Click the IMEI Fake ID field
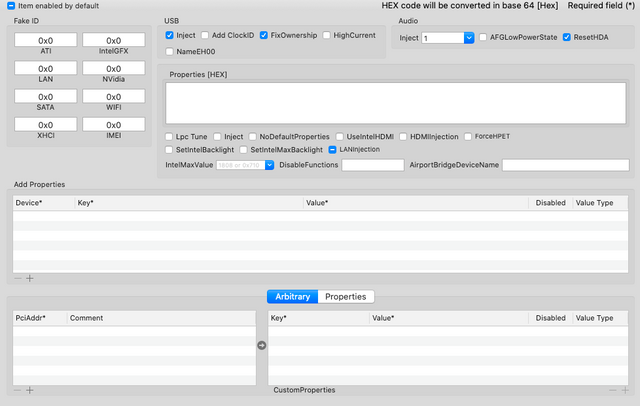Image resolution: width=640 pixels, height=406 pixels. click(x=114, y=125)
